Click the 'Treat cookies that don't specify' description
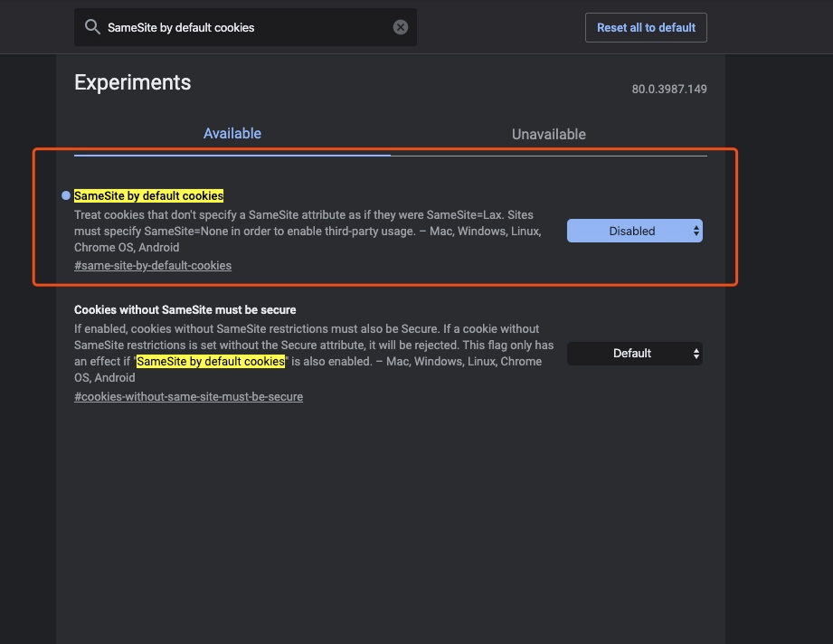This screenshot has width=833, height=644. [x=308, y=232]
